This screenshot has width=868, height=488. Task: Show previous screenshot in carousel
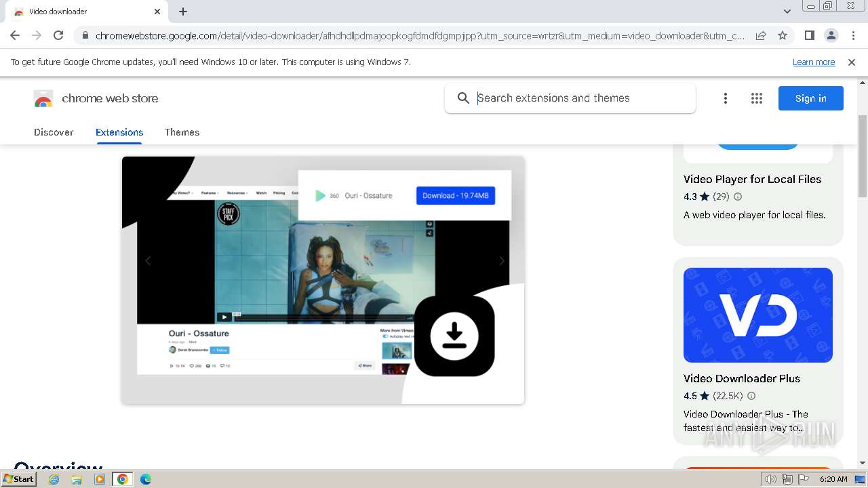click(148, 261)
